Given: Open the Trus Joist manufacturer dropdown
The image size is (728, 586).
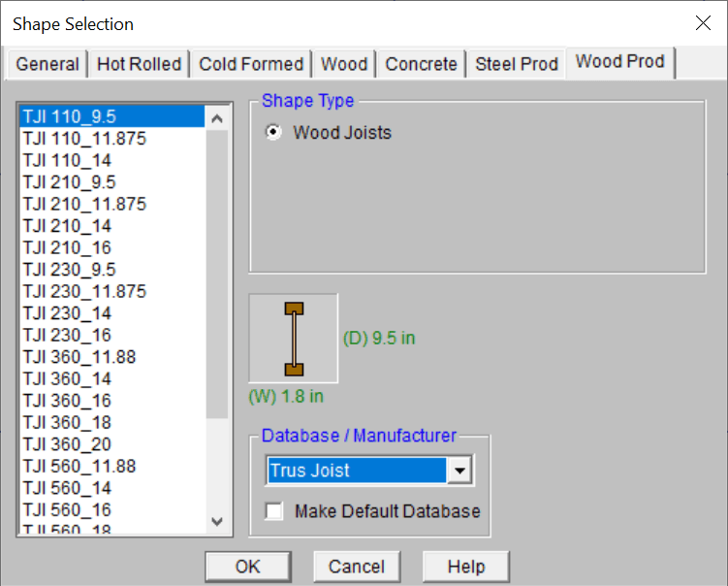Looking at the screenshot, I should tap(460, 472).
